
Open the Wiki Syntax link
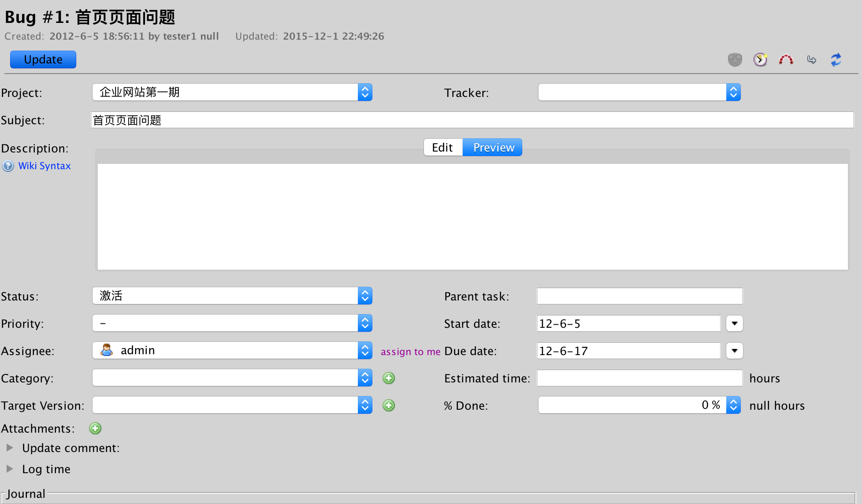coord(45,166)
